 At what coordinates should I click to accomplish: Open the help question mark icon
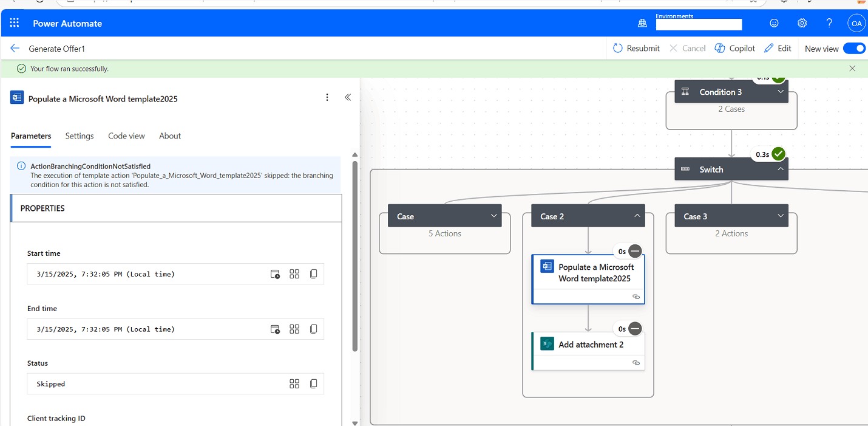(829, 23)
